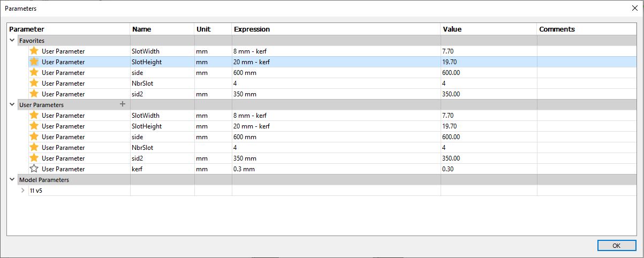The height and width of the screenshot is (258, 644).
Task: Click NbrSlot star under User Parameters
Action: tap(34, 147)
